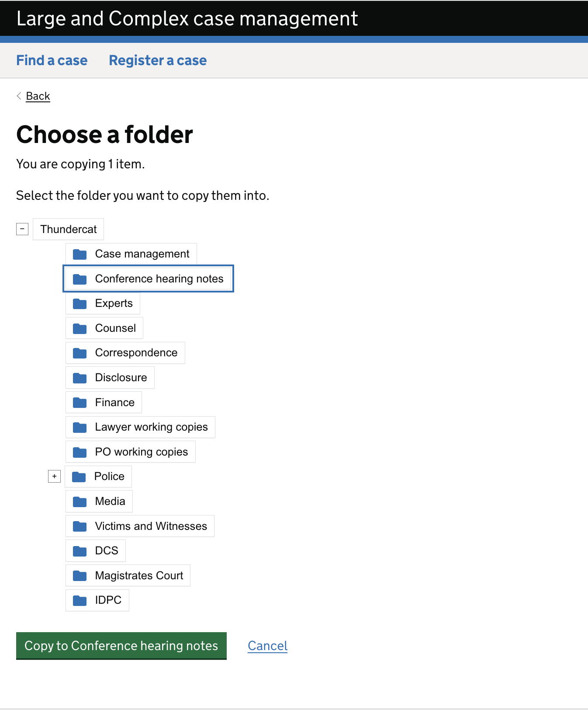Click the IDPC folder icon
The image size is (588, 710).
pyautogui.click(x=80, y=600)
